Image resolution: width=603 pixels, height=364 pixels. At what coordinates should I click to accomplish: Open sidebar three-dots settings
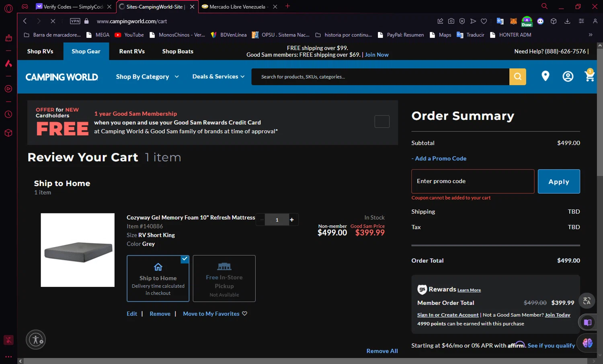click(8, 356)
